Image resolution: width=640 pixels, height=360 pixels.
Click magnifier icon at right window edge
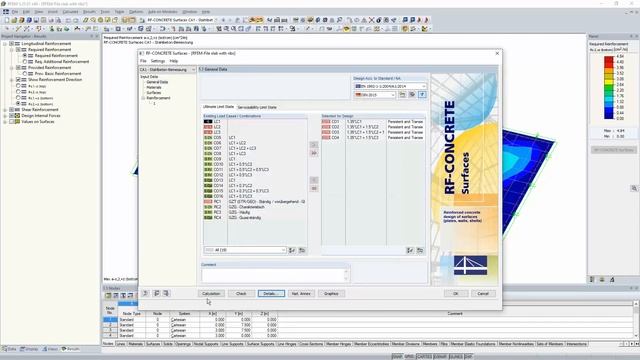[634, 188]
